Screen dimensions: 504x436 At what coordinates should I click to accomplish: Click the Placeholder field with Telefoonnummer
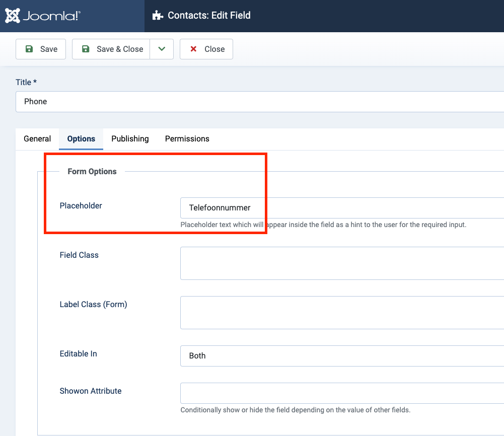pos(342,208)
